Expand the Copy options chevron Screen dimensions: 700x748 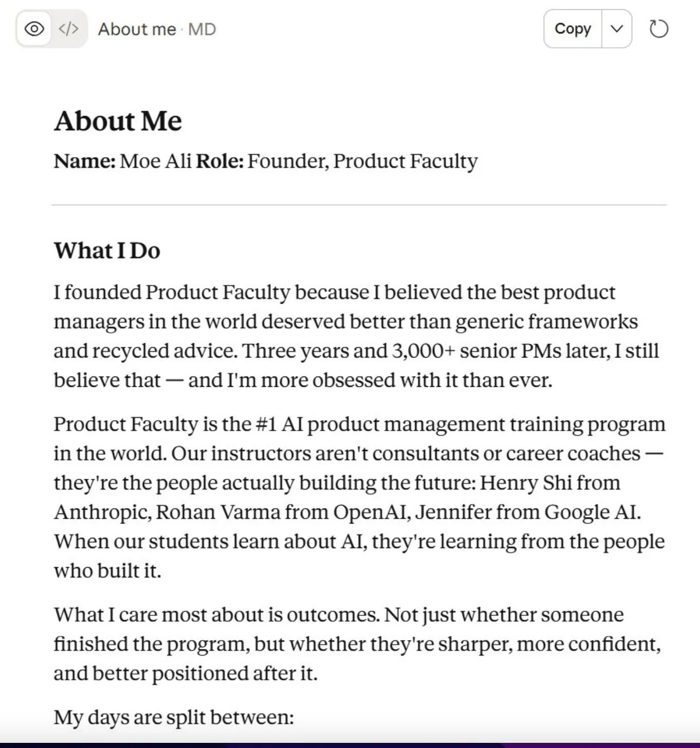point(617,29)
